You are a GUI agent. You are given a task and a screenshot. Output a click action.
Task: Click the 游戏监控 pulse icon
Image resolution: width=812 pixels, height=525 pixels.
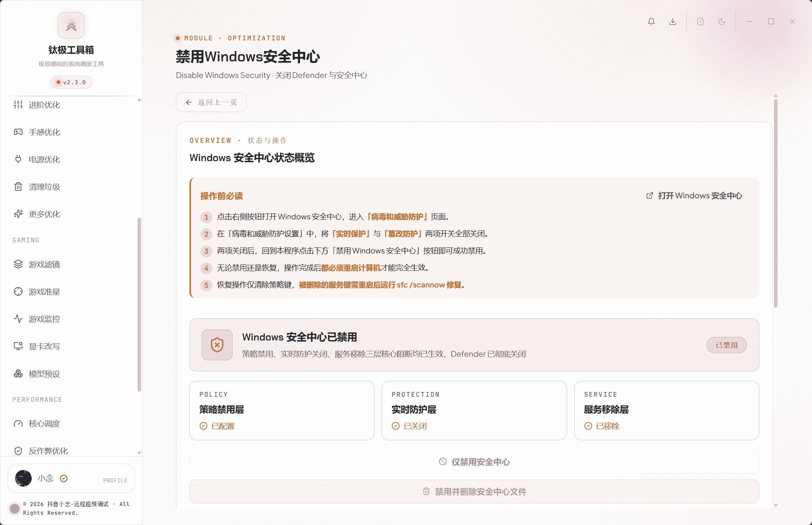tap(18, 319)
